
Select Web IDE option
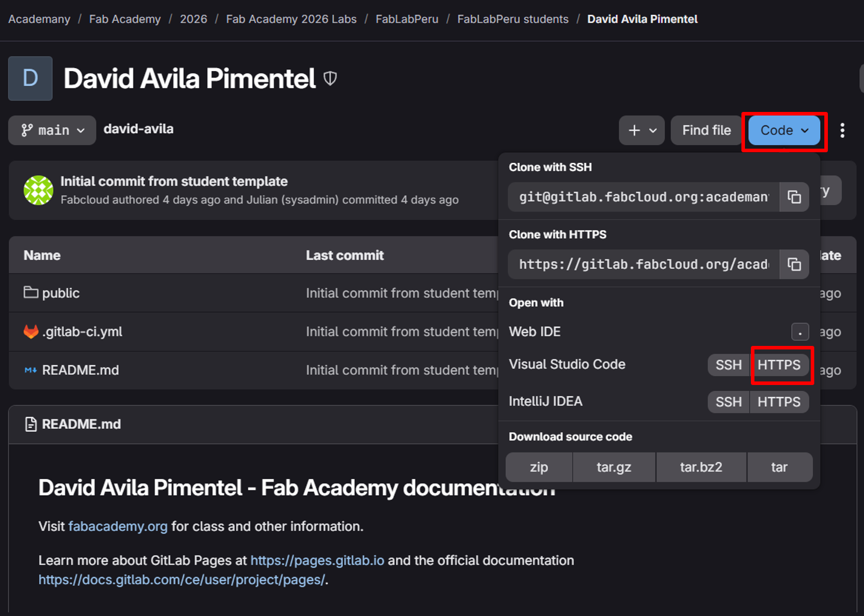(535, 332)
